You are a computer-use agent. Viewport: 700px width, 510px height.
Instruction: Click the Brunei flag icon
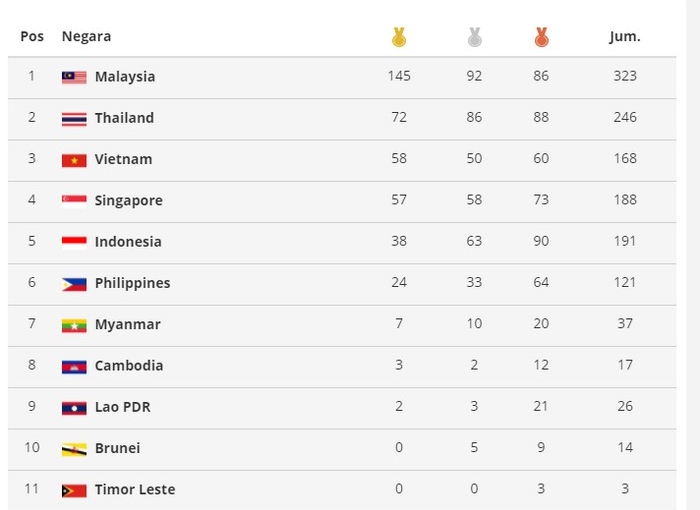point(74,448)
